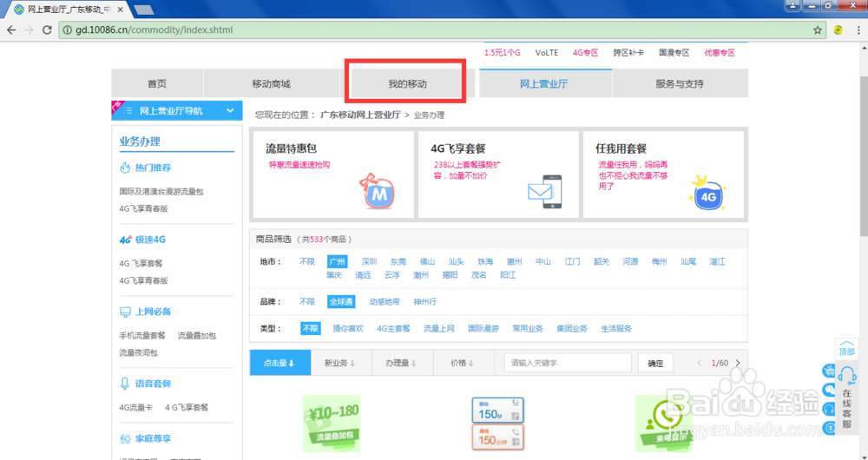Bookmark this page with the star icon

pyautogui.click(x=817, y=30)
